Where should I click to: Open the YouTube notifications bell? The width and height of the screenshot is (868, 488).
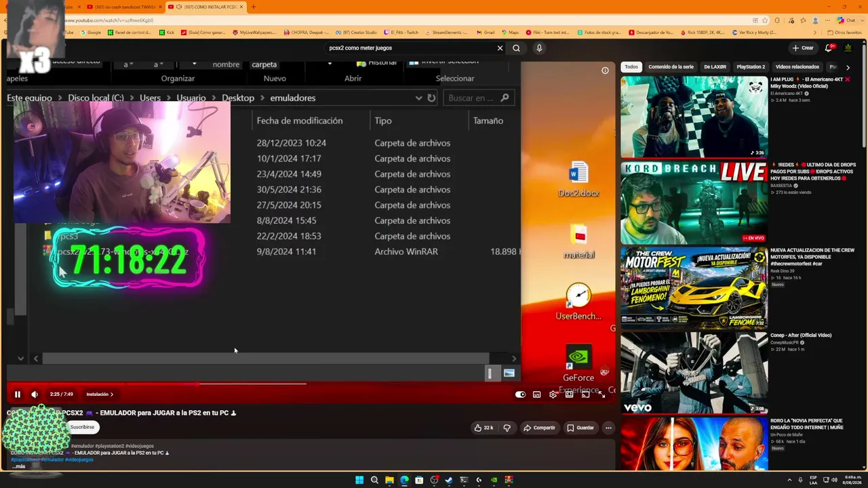[828, 48]
